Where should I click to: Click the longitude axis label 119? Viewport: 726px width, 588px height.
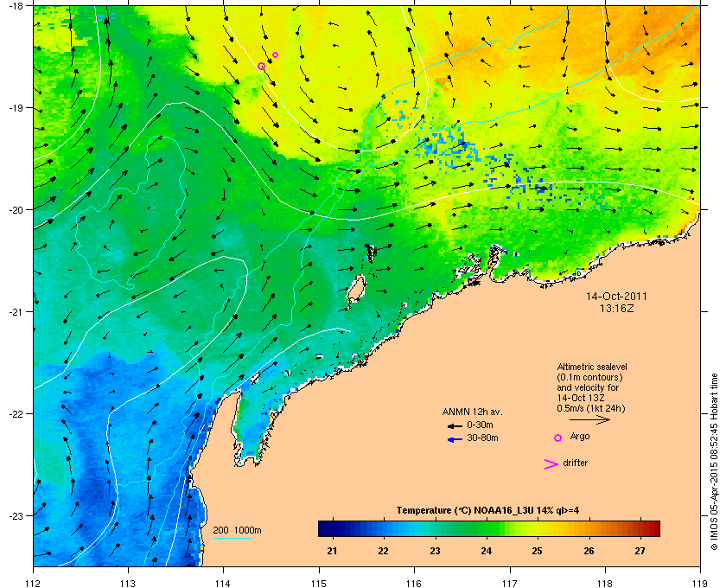(700, 584)
